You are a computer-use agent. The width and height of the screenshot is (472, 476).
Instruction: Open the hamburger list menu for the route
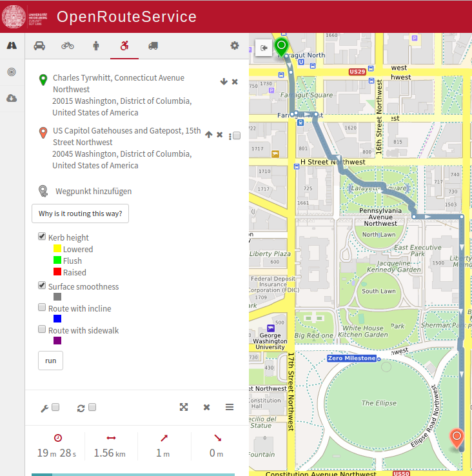[230, 407]
